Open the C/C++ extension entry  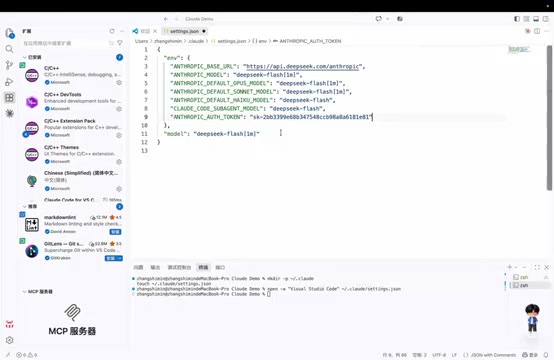tap(72, 75)
